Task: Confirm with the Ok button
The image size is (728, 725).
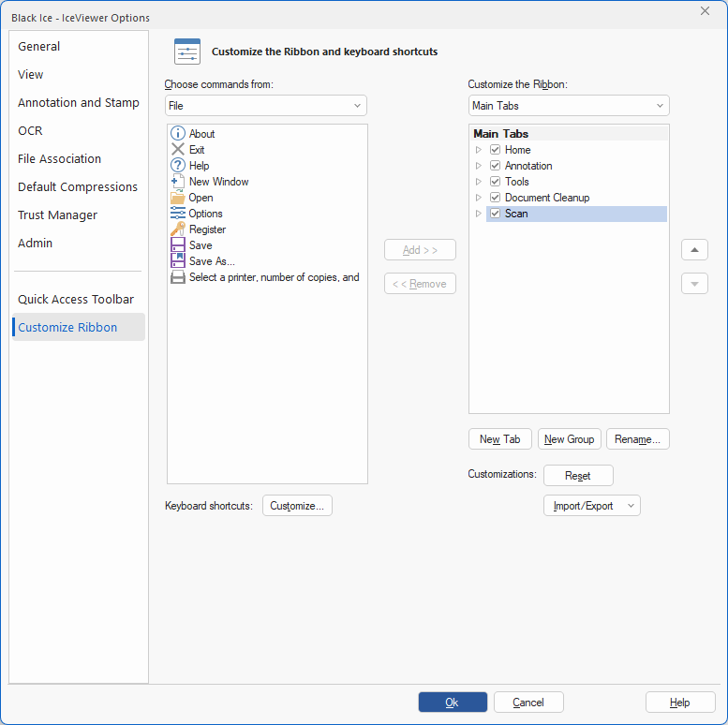Action: [x=453, y=703]
